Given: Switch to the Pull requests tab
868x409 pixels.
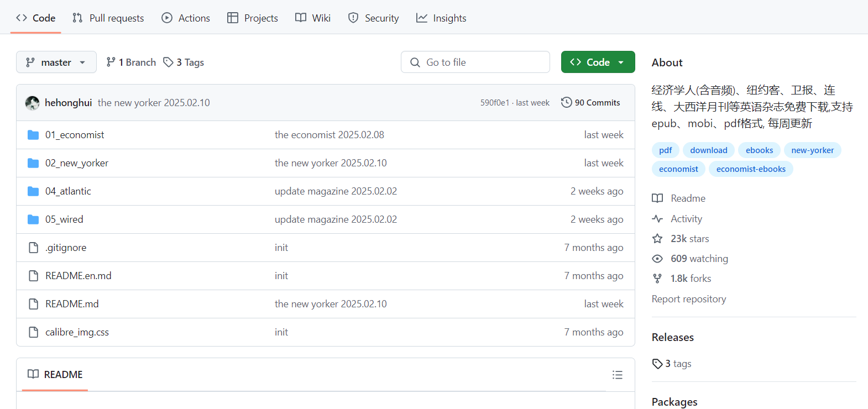Looking at the screenshot, I should point(108,18).
